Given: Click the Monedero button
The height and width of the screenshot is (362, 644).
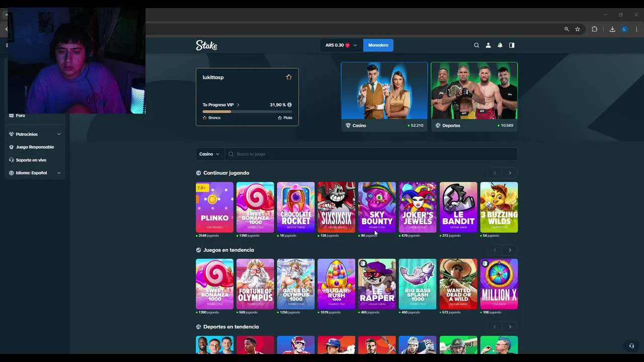Looking at the screenshot, I should click(378, 45).
